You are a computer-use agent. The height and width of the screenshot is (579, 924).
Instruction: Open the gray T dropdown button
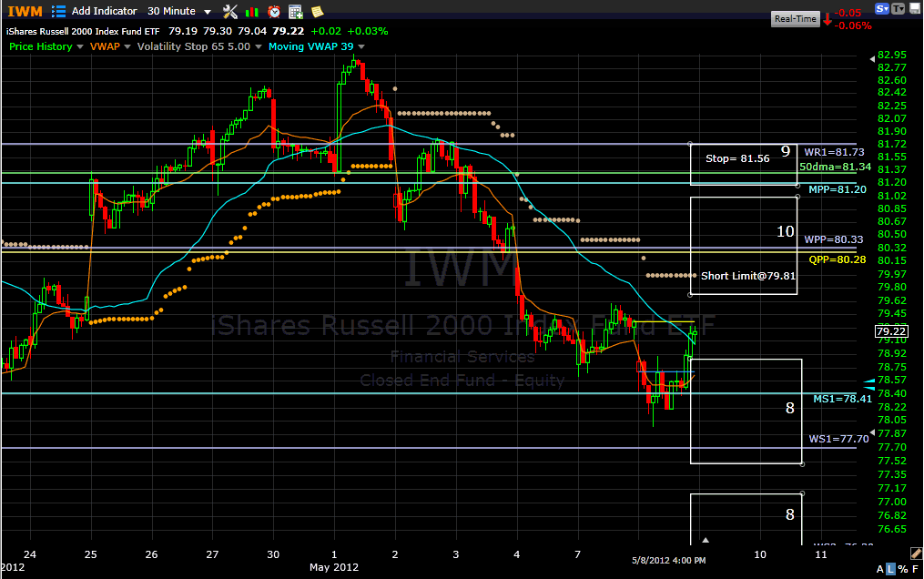click(x=899, y=8)
